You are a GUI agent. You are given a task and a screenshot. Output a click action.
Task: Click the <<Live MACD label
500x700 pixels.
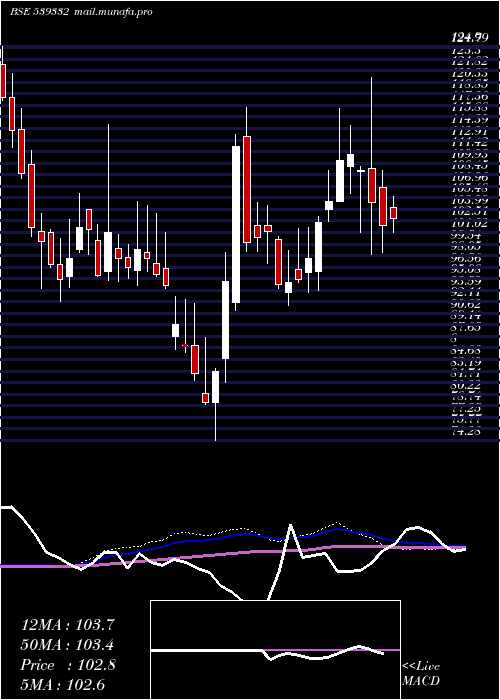421,674
